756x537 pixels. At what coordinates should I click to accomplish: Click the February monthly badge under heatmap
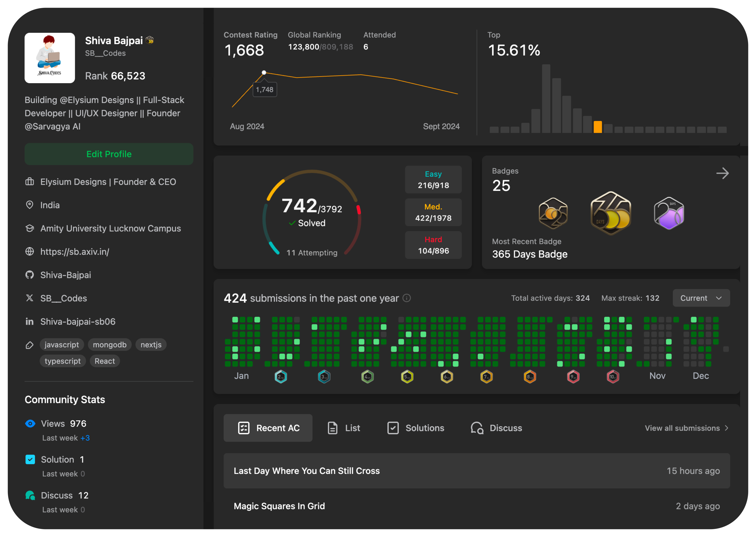point(281,377)
